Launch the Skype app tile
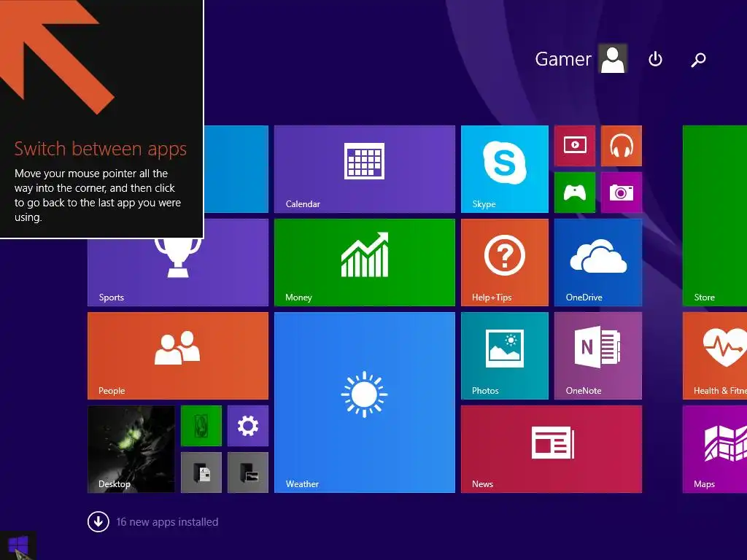The height and width of the screenshot is (560, 747). [x=505, y=169]
